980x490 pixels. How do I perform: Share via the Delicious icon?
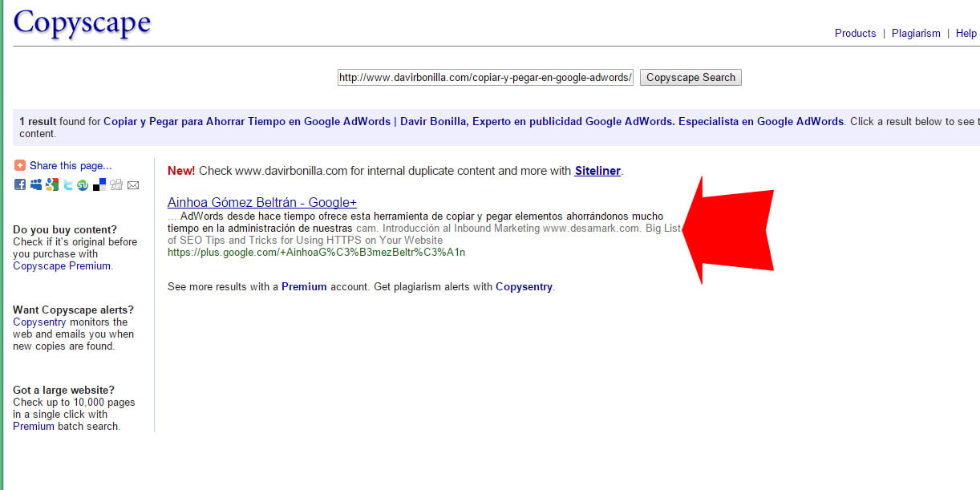tap(99, 185)
